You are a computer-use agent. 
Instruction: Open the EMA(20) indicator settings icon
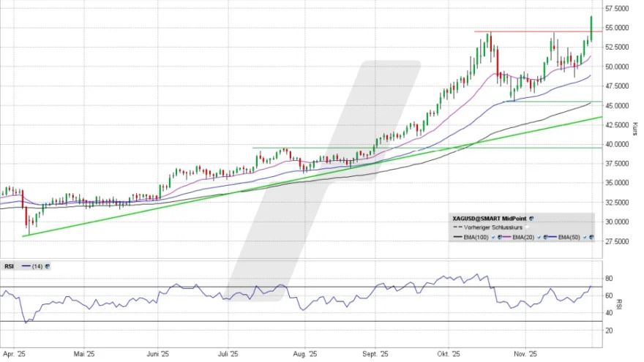[545, 237]
